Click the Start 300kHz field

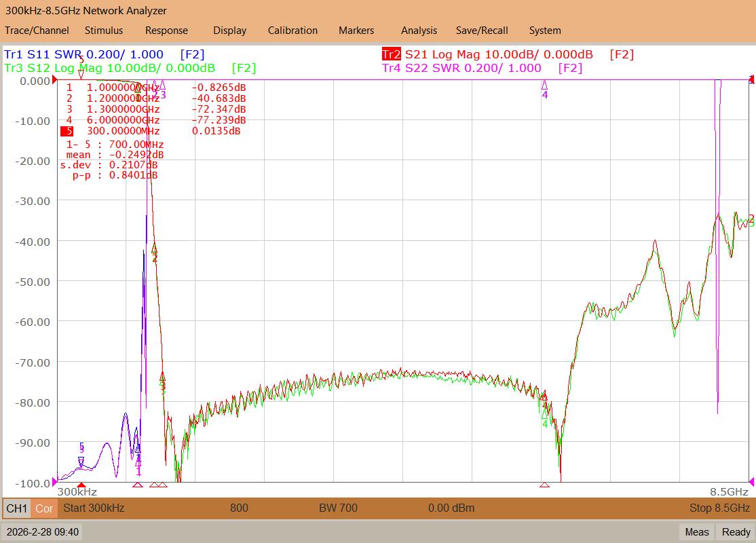[94, 508]
